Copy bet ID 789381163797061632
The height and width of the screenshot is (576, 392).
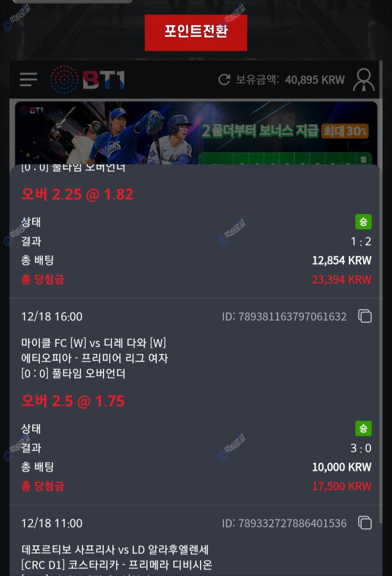pyautogui.click(x=365, y=316)
